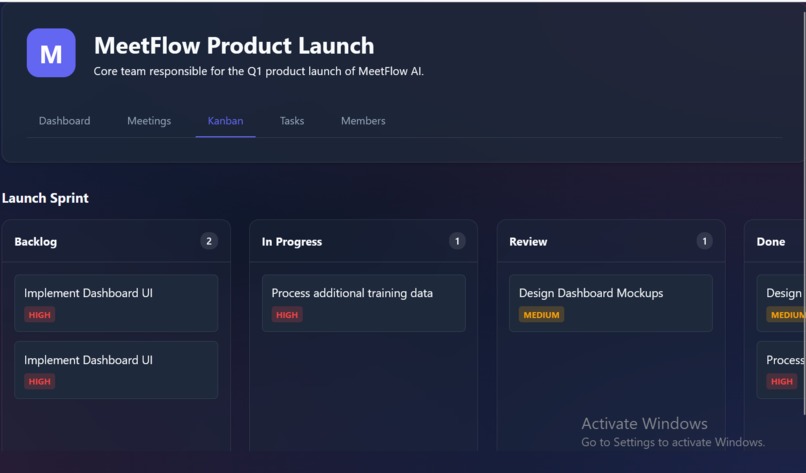Click the Launch Sprint board heading
Image resolution: width=806 pixels, height=473 pixels.
(45, 198)
